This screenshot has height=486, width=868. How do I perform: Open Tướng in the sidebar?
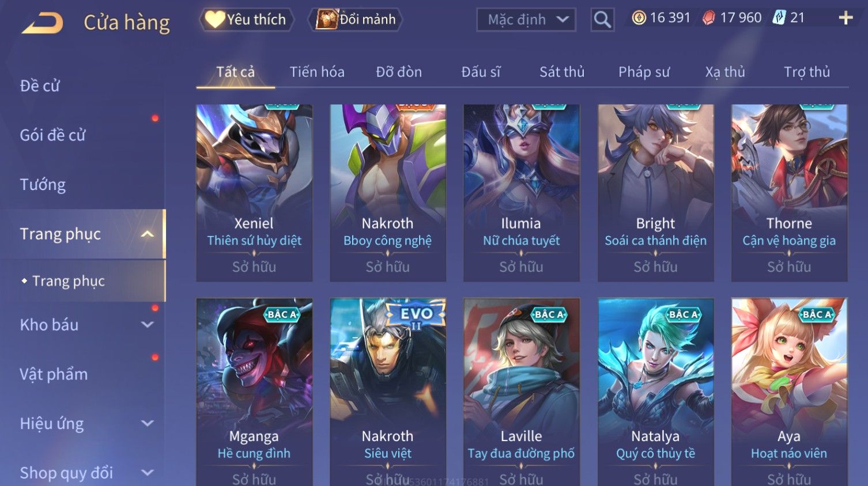[43, 185]
